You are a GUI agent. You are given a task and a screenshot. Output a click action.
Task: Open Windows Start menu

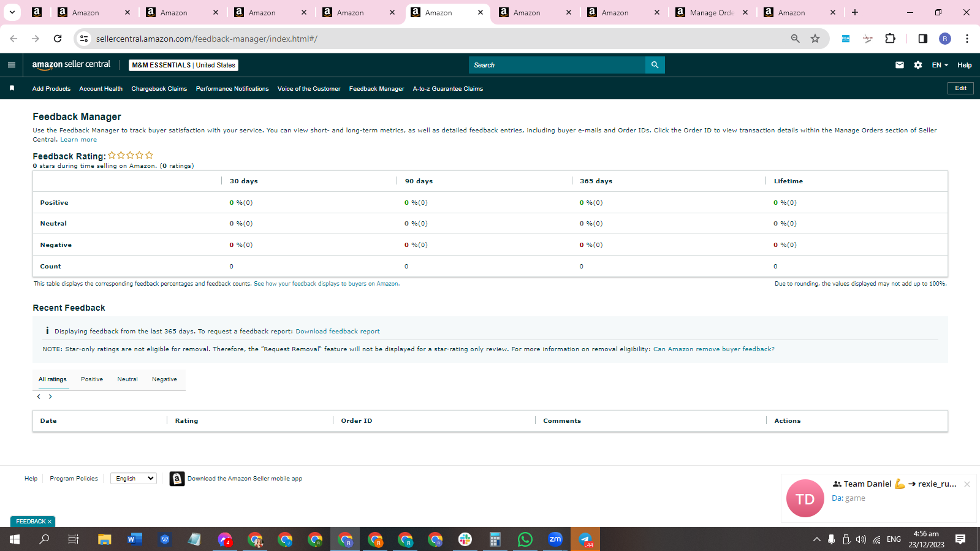(x=15, y=539)
